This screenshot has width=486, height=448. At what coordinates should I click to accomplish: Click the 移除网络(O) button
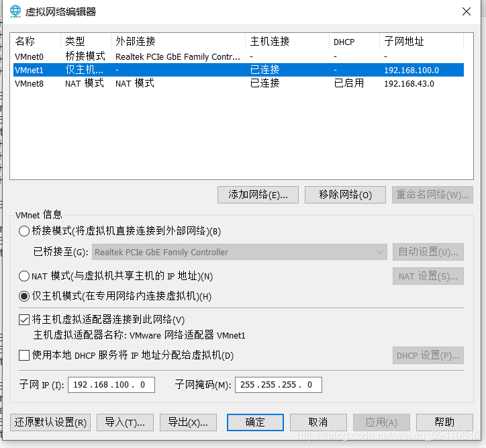click(345, 195)
